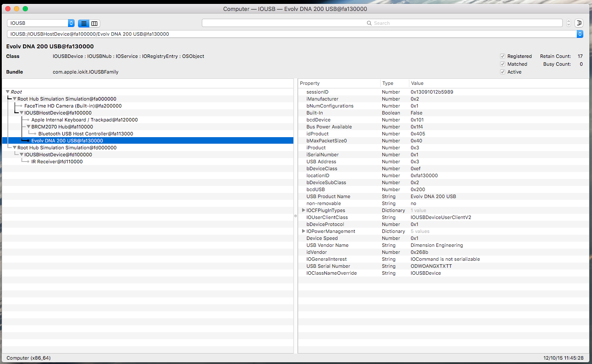Click the Computer (x86_64) status text
592x364 pixels.
point(28,358)
